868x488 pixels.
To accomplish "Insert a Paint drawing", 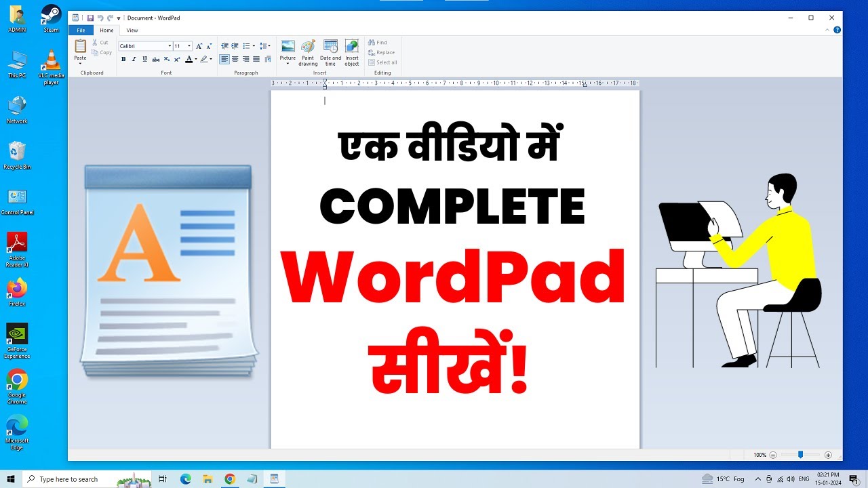I will (308, 52).
